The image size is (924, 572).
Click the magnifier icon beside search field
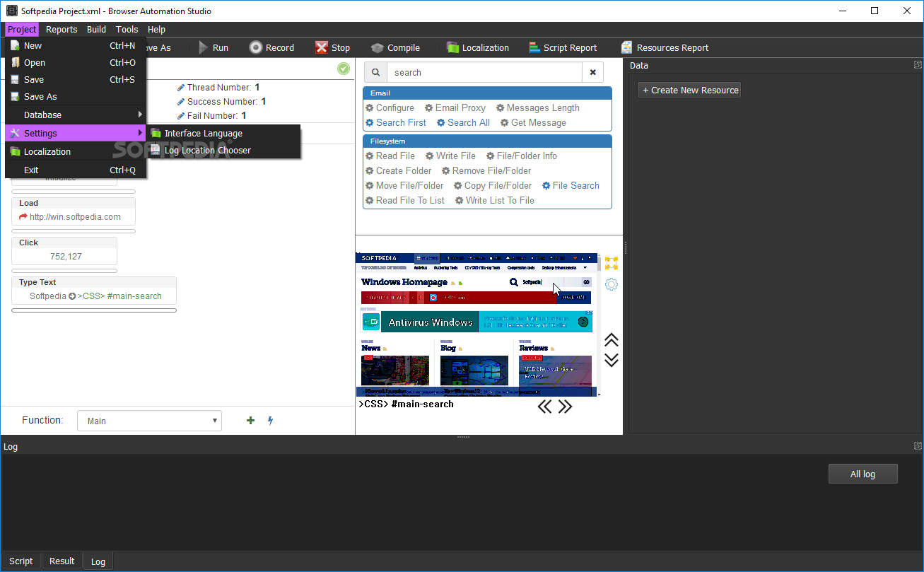pyautogui.click(x=375, y=72)
